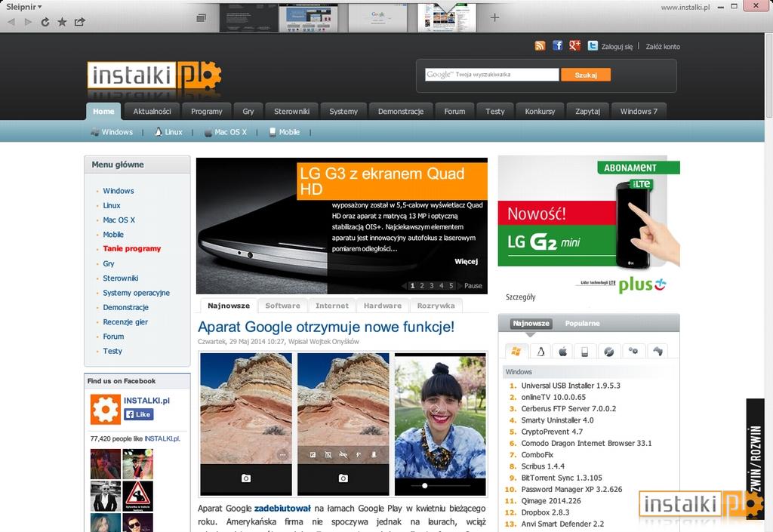Switch to the Popularne tab
The height and width of the screenshot is (532, 773).
(582, 323)
